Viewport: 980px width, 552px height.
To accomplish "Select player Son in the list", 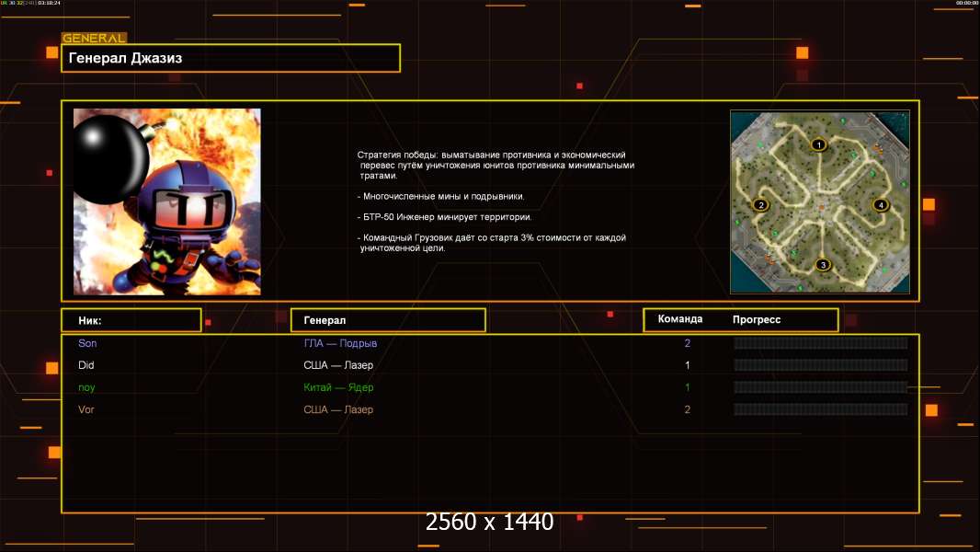I will [87, 343].
